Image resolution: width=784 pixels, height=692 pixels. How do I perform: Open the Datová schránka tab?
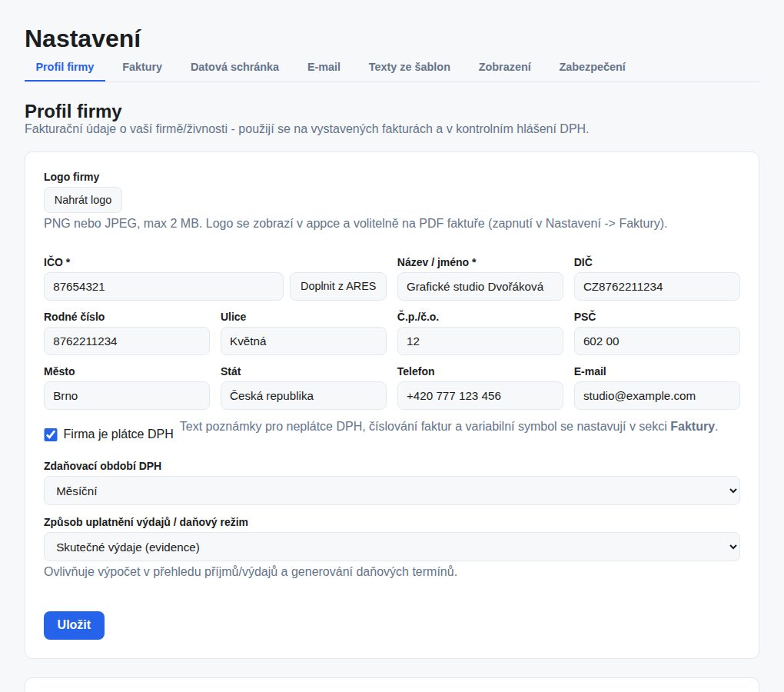(234, 67)
